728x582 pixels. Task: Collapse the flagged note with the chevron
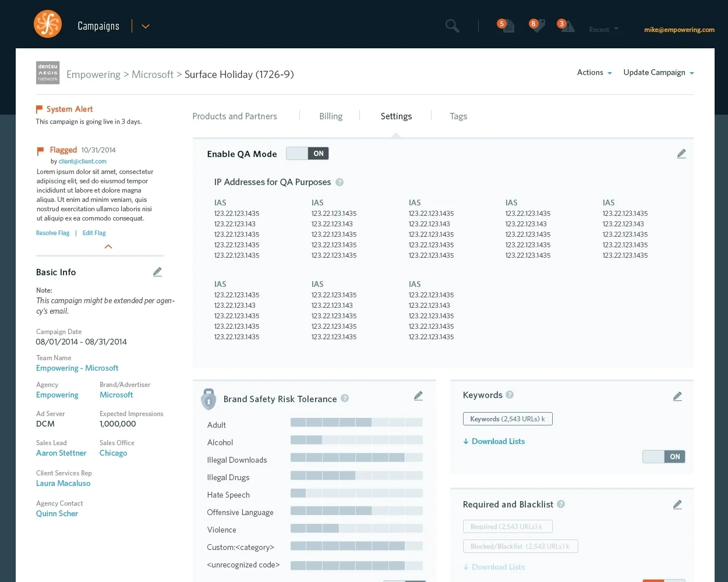point(108,247)
